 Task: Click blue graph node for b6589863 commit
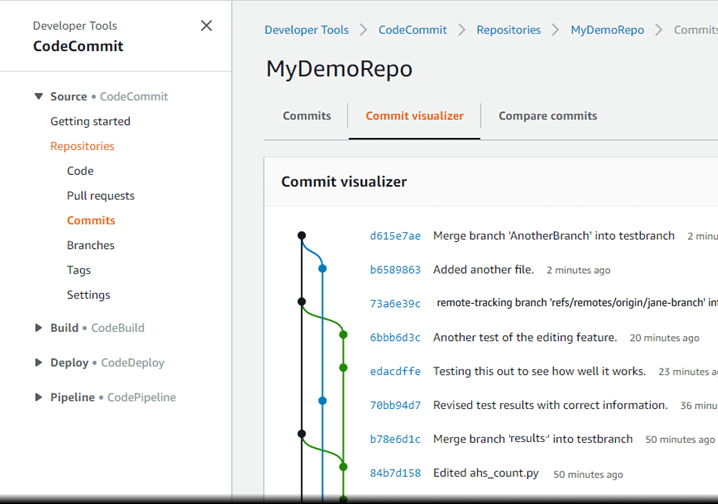pyautogui.click(x=322, y=269)
